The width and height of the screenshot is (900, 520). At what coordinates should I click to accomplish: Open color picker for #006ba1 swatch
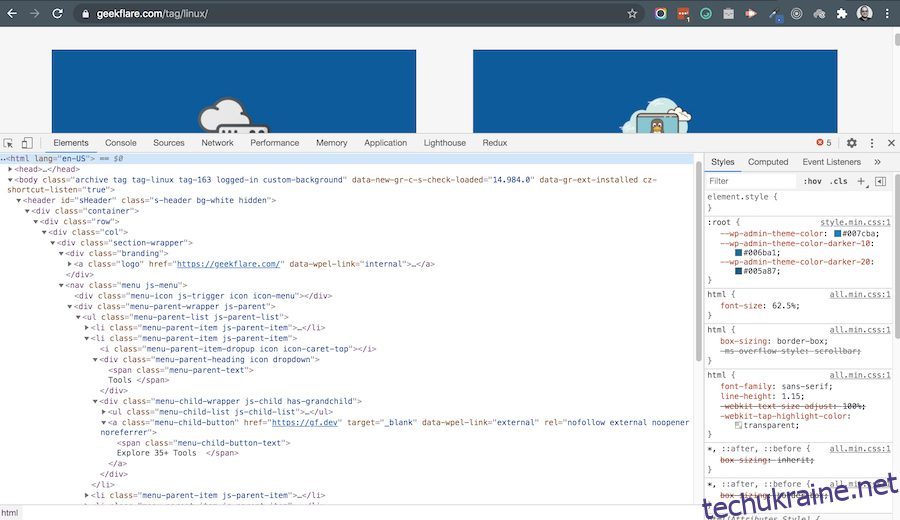click(x=739, y=253)
